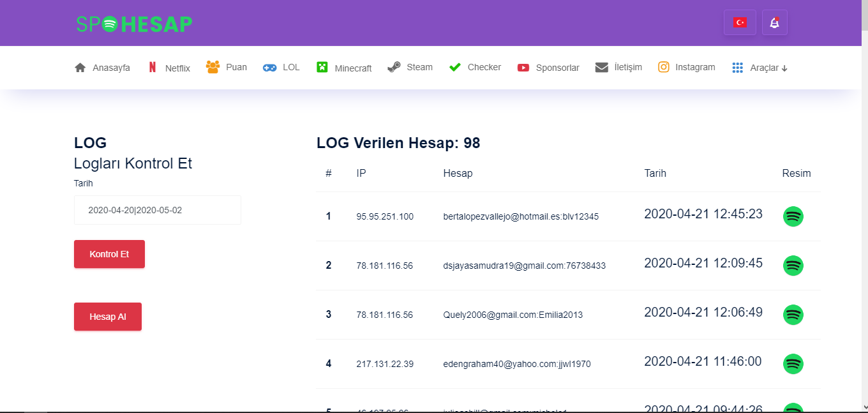The image size is (868, 413).
Task: Select Quely2006@gmail.com account text
Action: pos(513,315)
